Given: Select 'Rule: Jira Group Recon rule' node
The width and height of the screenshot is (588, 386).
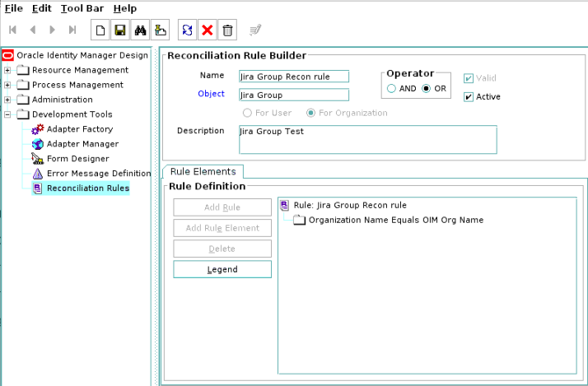Looking at the screenshot, I should (x=350, y=205).
